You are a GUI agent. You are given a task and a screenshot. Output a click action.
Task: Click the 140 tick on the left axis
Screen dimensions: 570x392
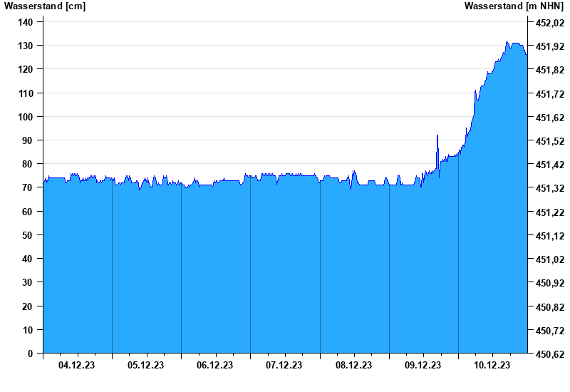[x=26, y=22]
